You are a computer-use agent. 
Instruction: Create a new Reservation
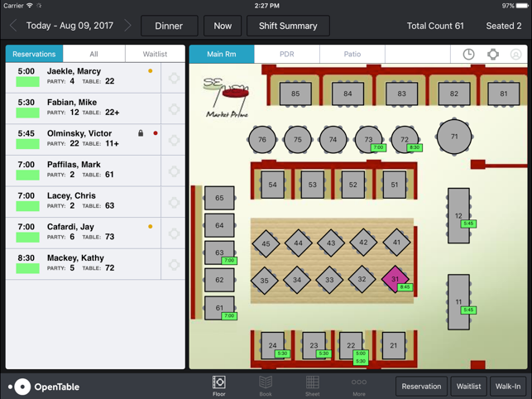click(x=421, y=387)
